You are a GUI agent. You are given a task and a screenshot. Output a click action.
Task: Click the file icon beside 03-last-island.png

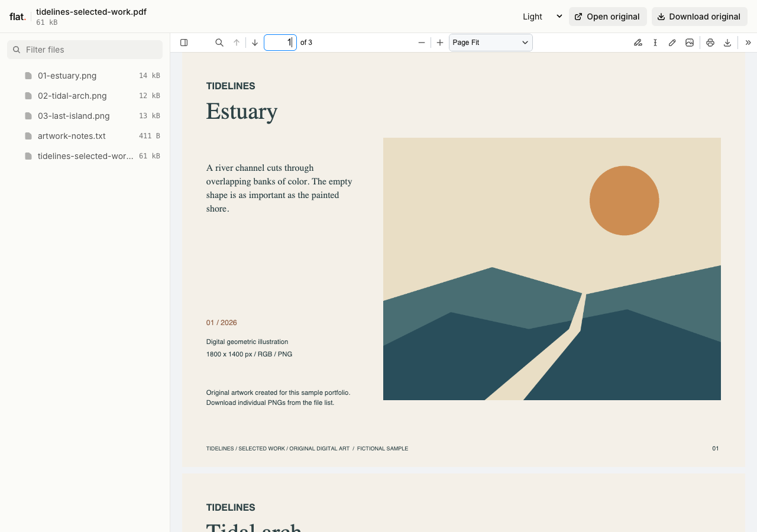point(28,116)
